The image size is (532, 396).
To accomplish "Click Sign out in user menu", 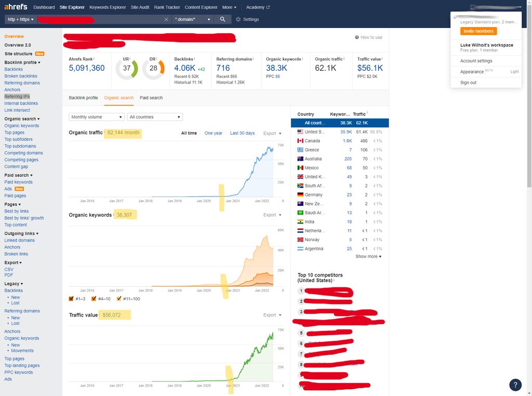I will 468,83.
